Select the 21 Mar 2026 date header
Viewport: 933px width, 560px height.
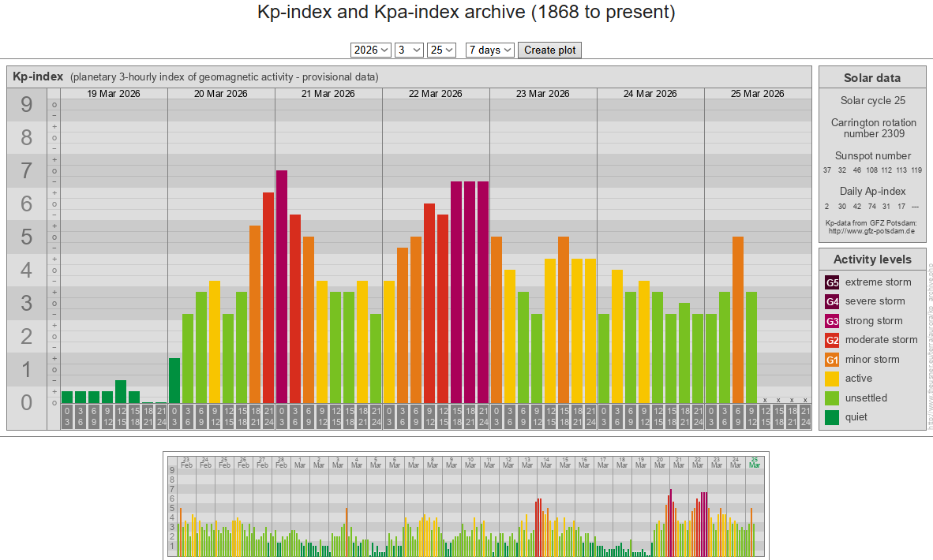coord(328,93)
